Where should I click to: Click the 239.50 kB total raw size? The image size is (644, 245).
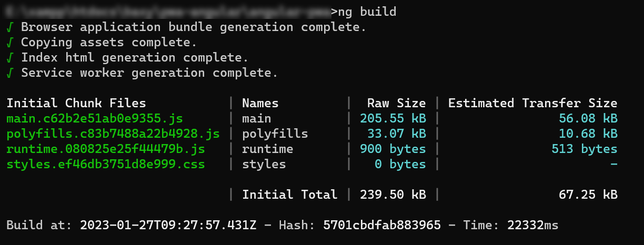393,195
